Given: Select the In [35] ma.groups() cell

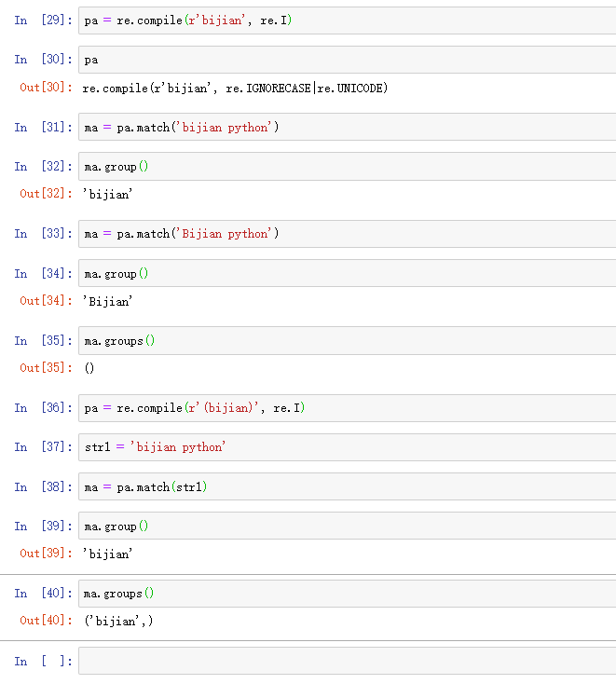Looking at the screenshot, I should coord(345,341).
